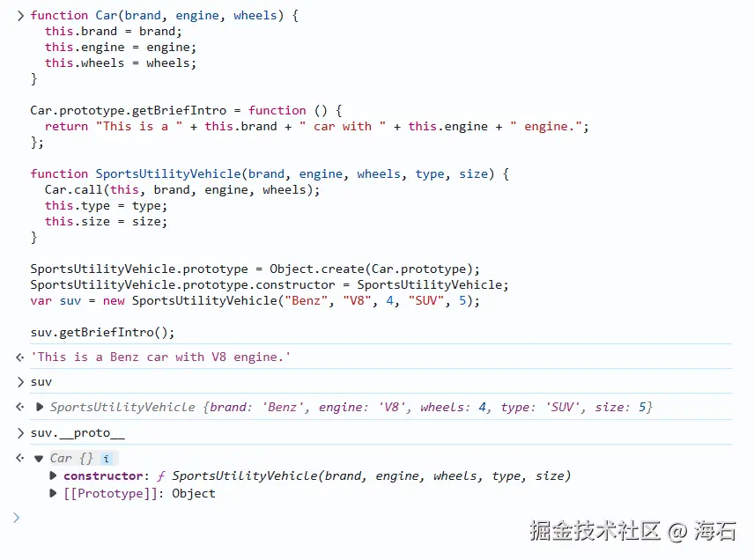Image resolution: width=754 pixels, height=560 pixels.
Task: Click the input chevron before suv.__proto__
Action: click(x=20, y=432)
